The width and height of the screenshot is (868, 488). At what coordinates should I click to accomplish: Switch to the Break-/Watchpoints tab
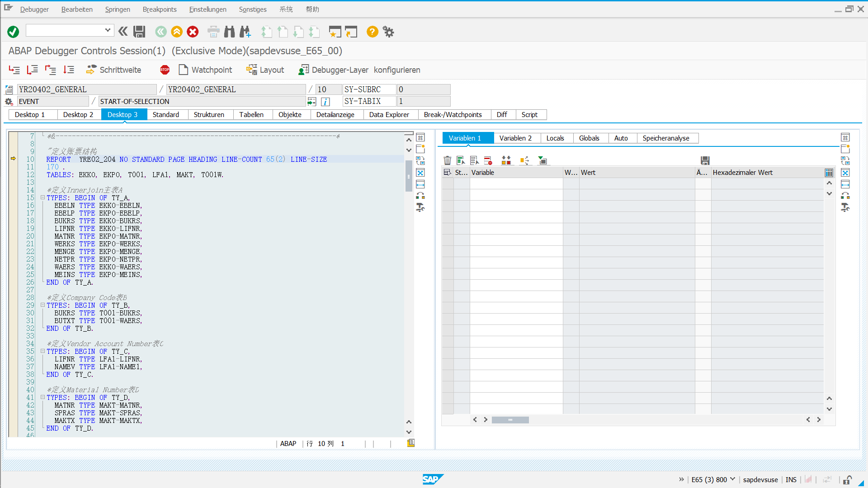[453, 115]
